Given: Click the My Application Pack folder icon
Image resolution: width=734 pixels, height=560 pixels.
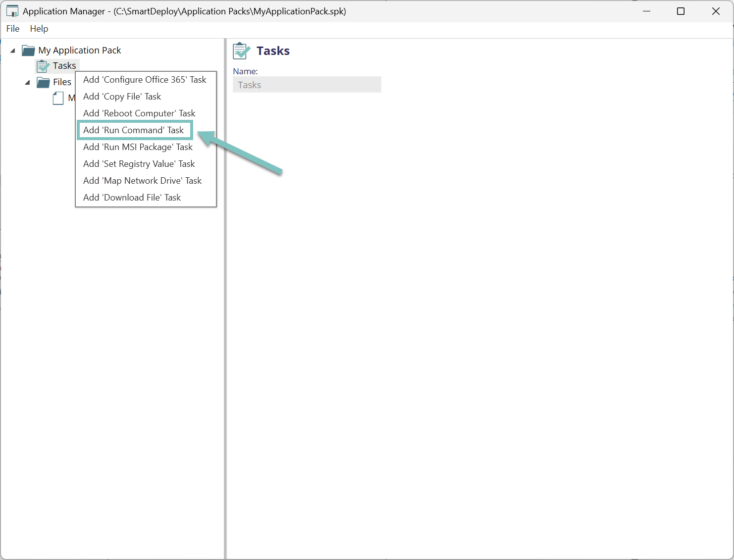Looking at the screenshot, I should 28,51.
